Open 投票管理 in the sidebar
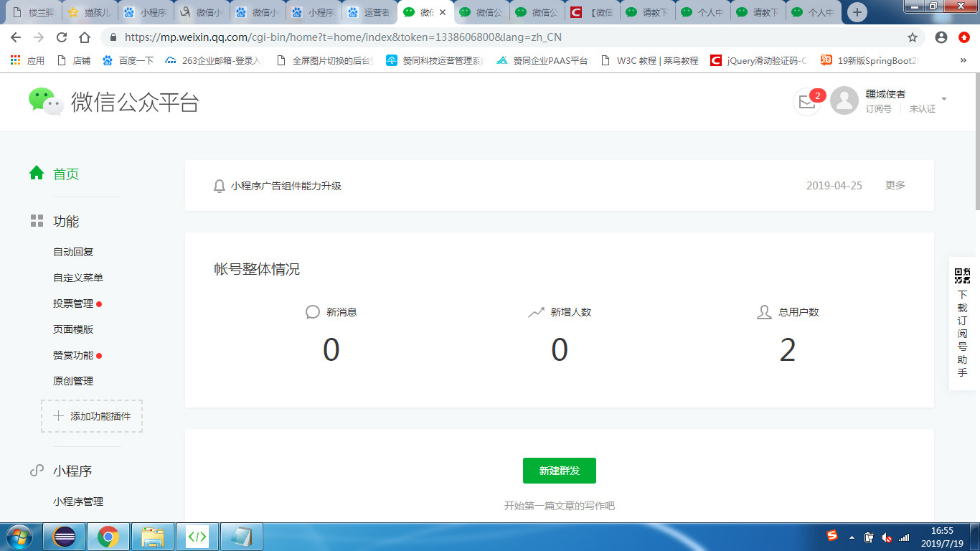 [x=73, y=303]
